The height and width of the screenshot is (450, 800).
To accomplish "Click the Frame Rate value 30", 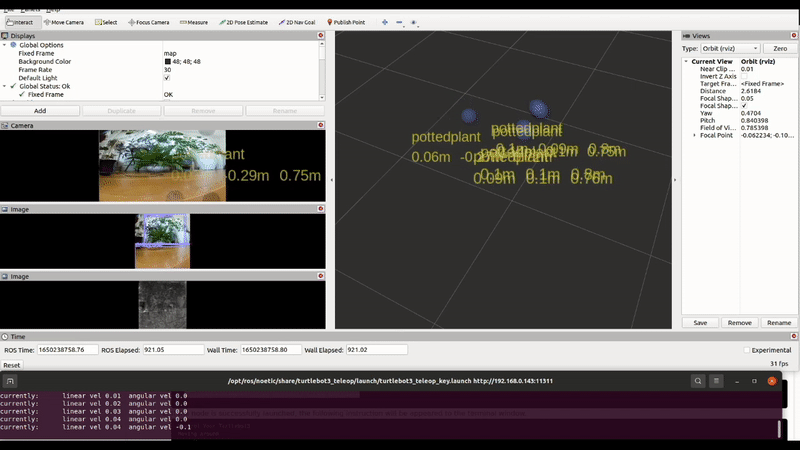I will coord(167,70).
